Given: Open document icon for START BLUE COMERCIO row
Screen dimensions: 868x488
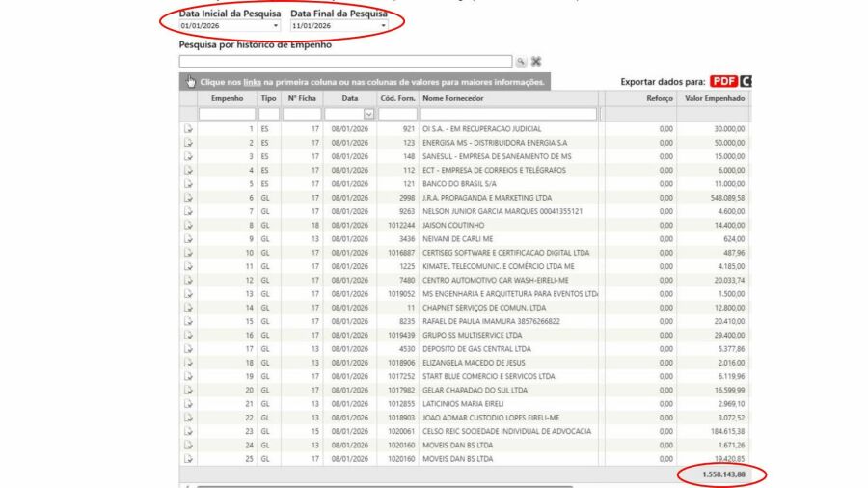Looking at the screenshot, I should (x=188, y=376).
